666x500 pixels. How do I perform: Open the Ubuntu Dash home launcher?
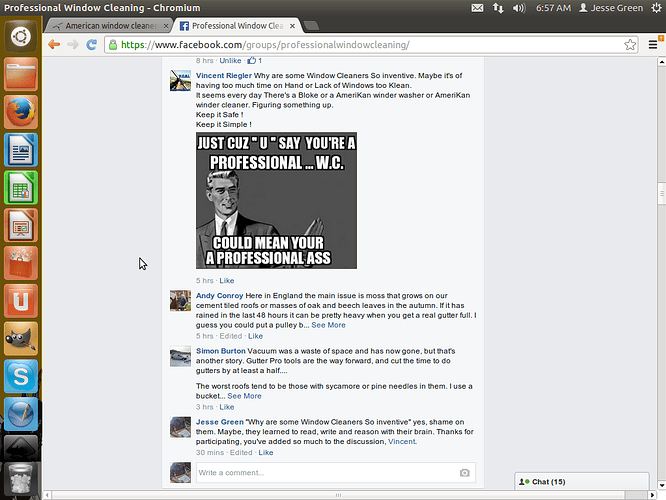tap(20, 37)
